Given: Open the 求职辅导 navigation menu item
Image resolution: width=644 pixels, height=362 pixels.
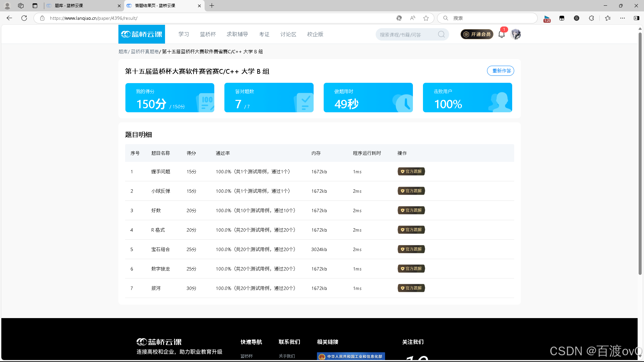Looking at the screenshot, I should 237,34.
